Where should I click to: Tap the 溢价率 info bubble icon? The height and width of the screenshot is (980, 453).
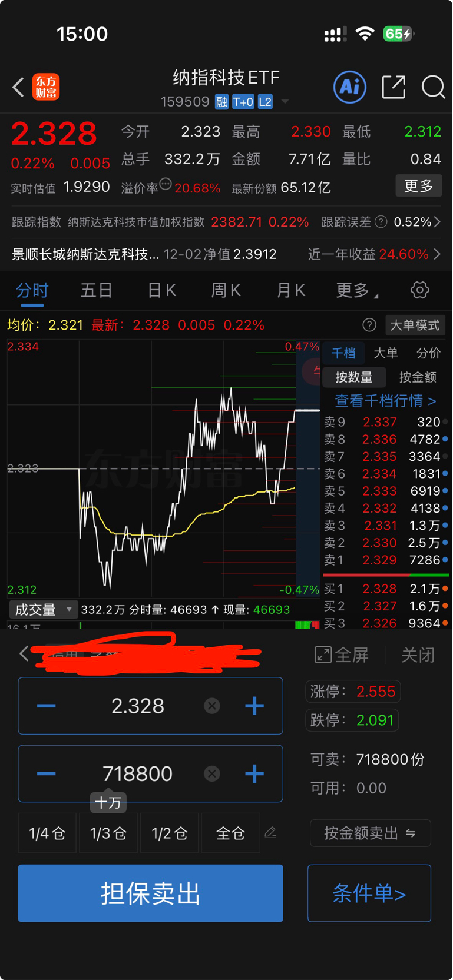[166, 184]
